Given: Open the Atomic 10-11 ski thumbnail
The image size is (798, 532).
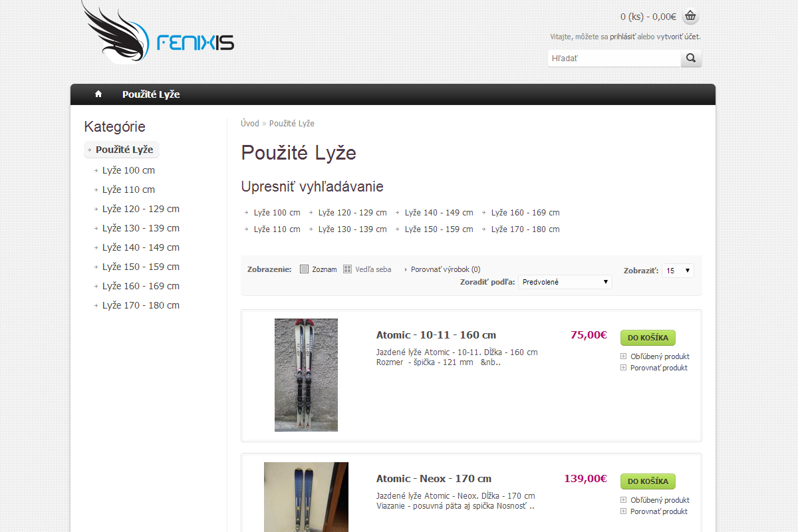Looking at the screenshot, I should pyautogui.click(x=306, y=374).
